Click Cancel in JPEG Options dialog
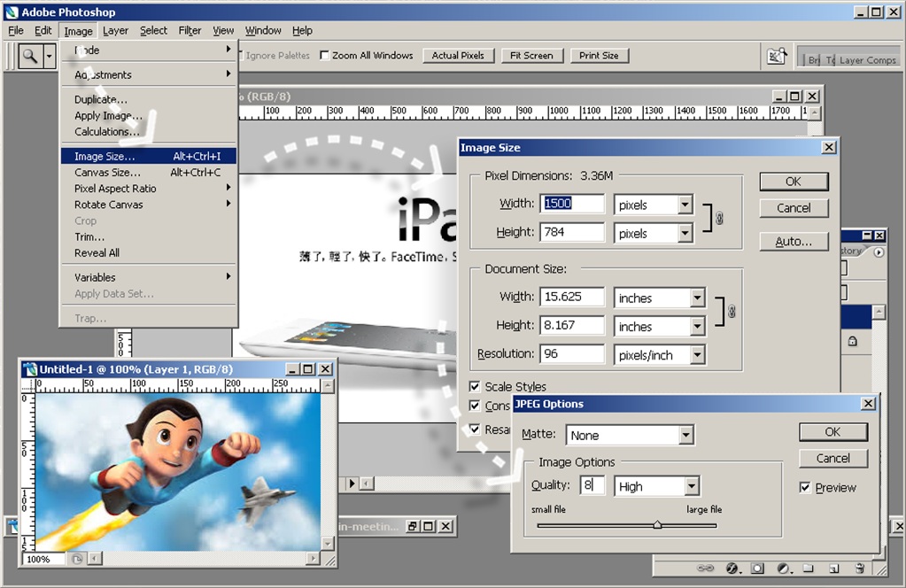Viewport: 906px width, 588px height. point(832,459)
